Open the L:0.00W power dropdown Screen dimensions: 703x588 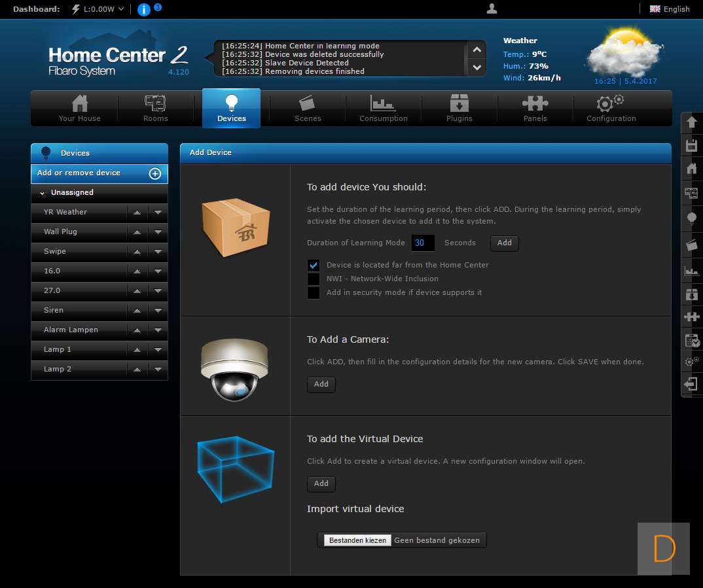(x=103, y=9)
